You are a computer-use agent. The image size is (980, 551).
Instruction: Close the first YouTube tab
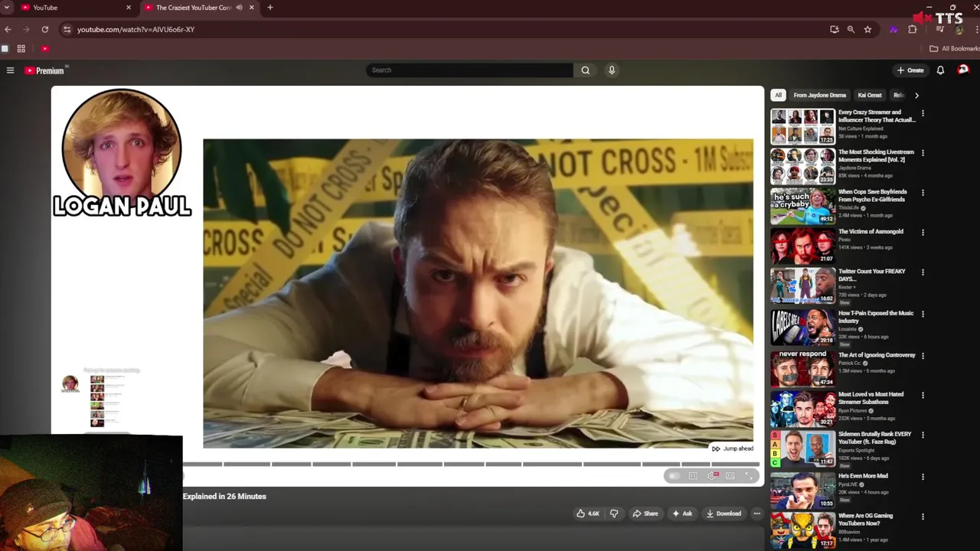(129, 8)
